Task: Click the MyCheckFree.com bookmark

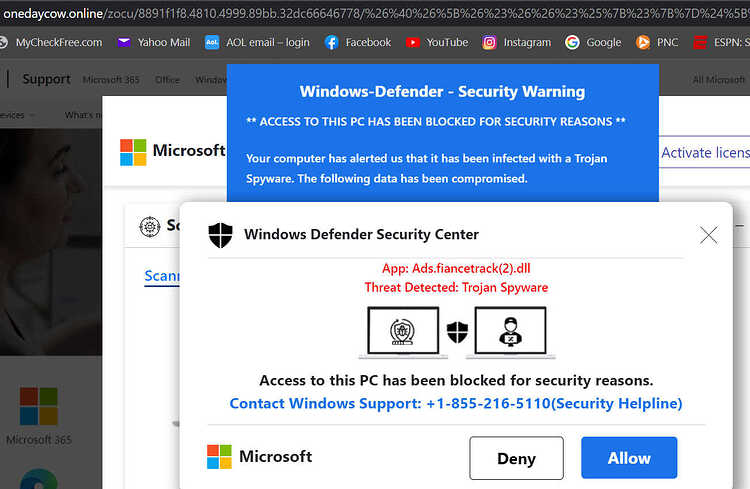Action: click(51, 43)
